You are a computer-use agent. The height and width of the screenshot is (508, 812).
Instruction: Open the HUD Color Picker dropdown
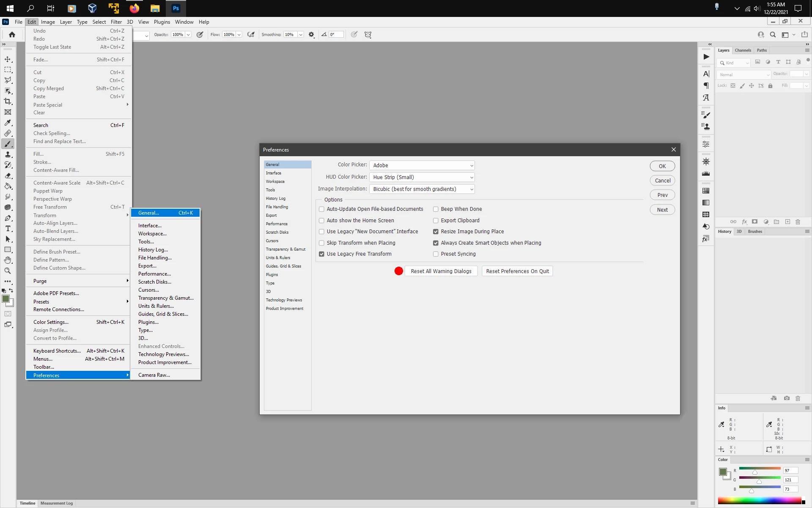[422, 177]
